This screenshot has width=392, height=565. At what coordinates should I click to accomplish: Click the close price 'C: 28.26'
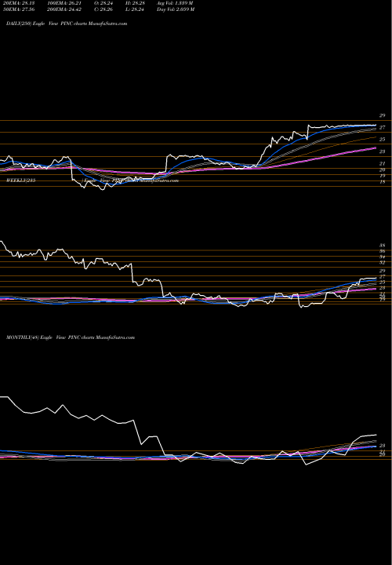click(103, 9)
